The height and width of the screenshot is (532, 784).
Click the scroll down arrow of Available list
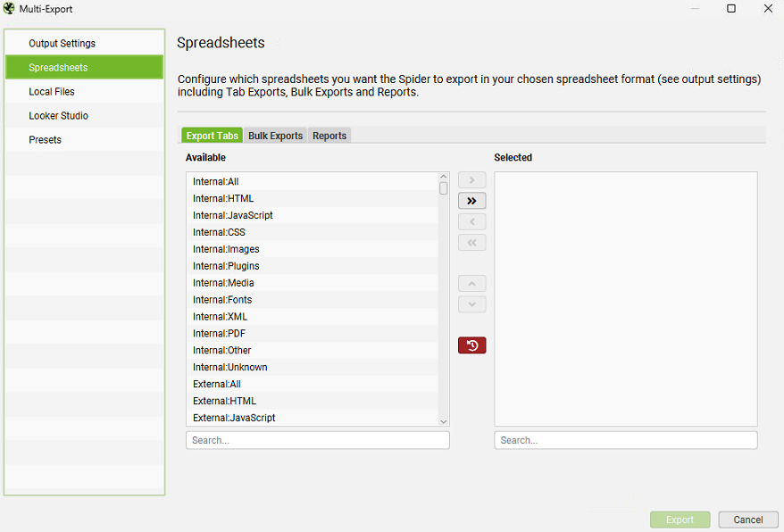point(444,421)
